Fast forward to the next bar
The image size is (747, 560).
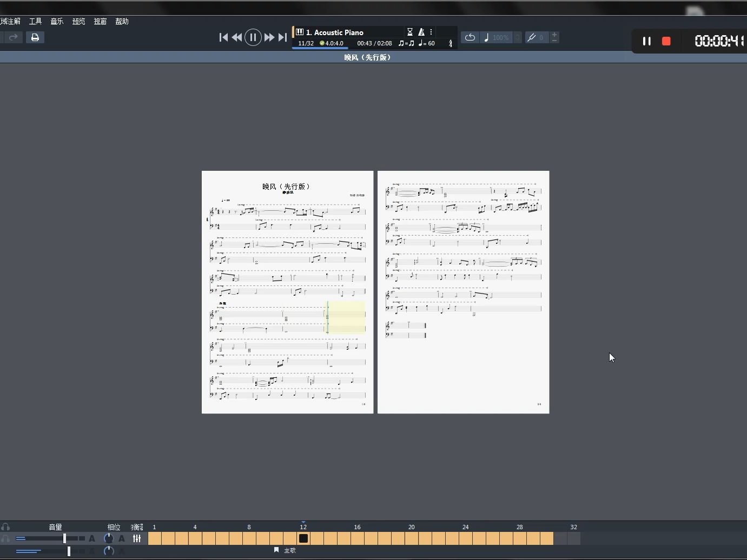pos(269,37)
